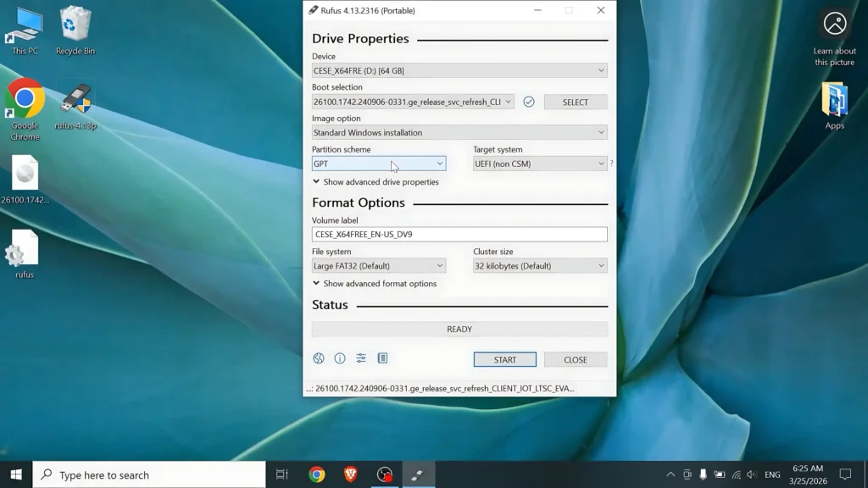868x488 pixels.
Task: Click the taskbar search box
Action: click(x=149, y=474)
